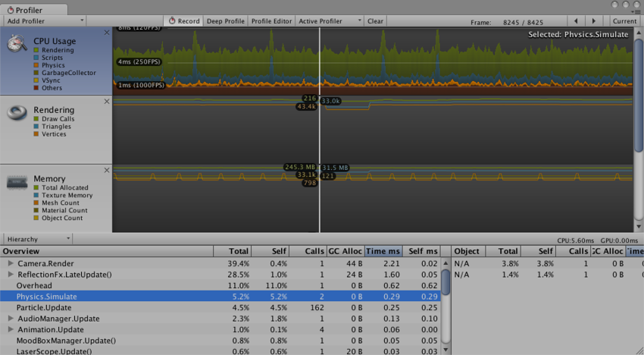Close the Memory profiler panel
The height and width of the screenshot is (355, 644).
[x=107, y=170]
